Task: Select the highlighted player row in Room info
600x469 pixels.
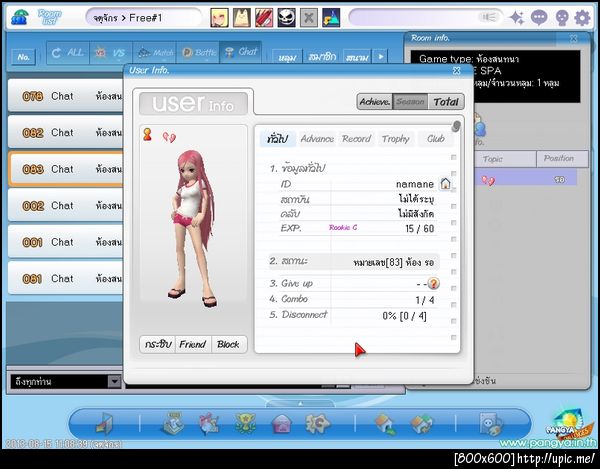Action: [x=525, y=179]
